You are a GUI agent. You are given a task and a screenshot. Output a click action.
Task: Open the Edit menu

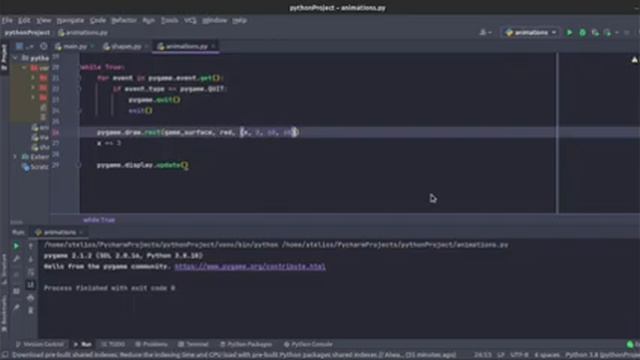click(x=24, y=20)
